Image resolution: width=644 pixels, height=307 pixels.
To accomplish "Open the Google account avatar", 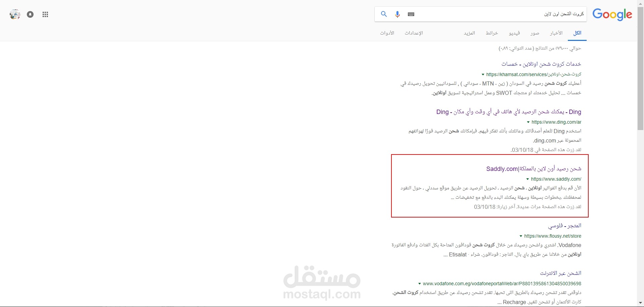I will [x=15, y=14].
